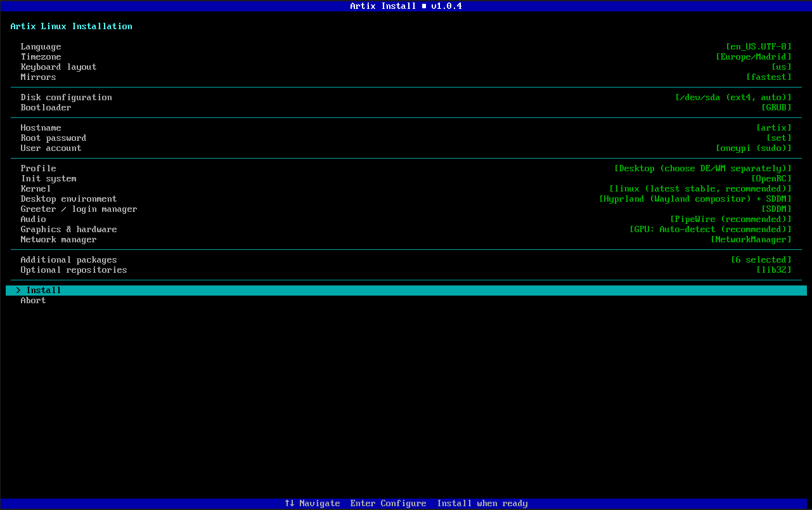The width and height of the screenshot is (812, 510).
Task: Click the [GRUB] bootloader value
Action: coord(777,108)
